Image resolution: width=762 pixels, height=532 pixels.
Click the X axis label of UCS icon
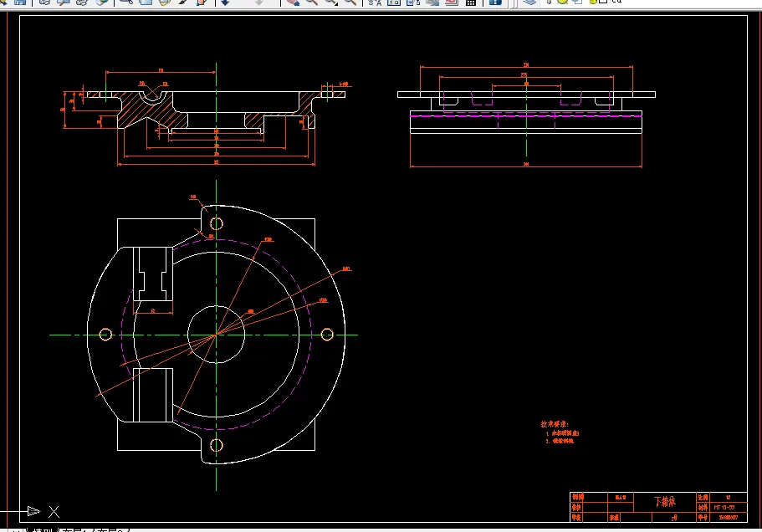(x=54, y=512)
